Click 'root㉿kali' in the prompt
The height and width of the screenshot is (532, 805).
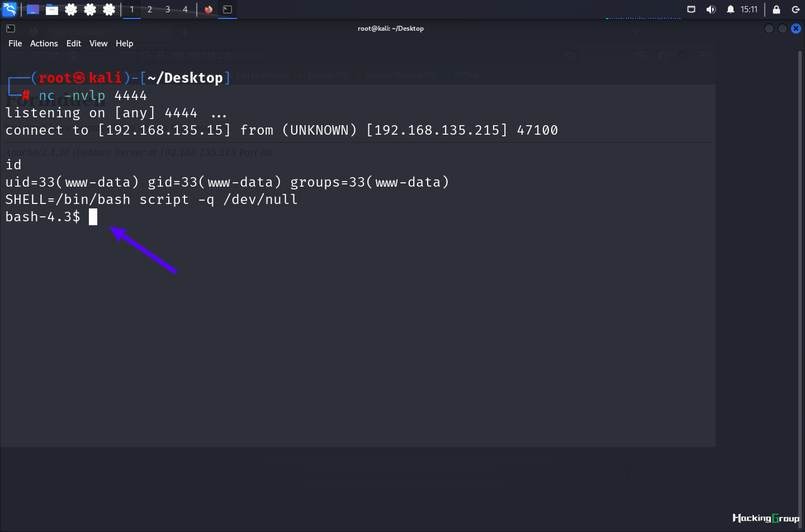(80, 78)
